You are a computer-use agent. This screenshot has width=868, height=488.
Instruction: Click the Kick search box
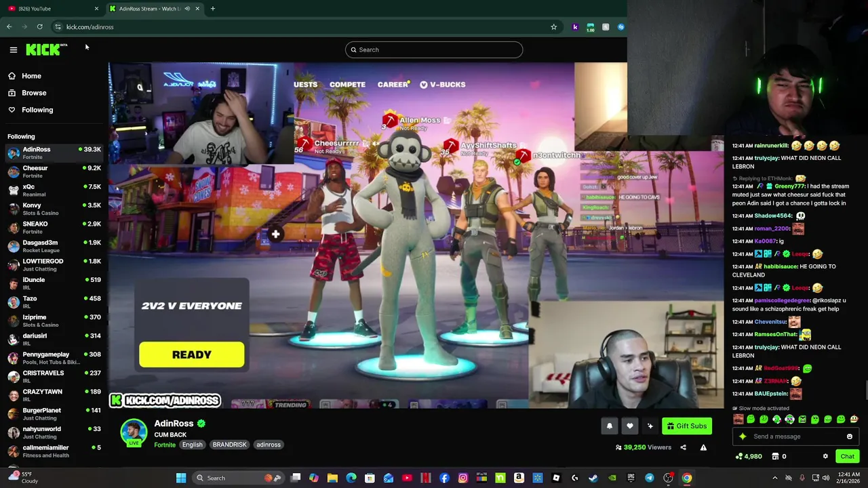(434, 49)
